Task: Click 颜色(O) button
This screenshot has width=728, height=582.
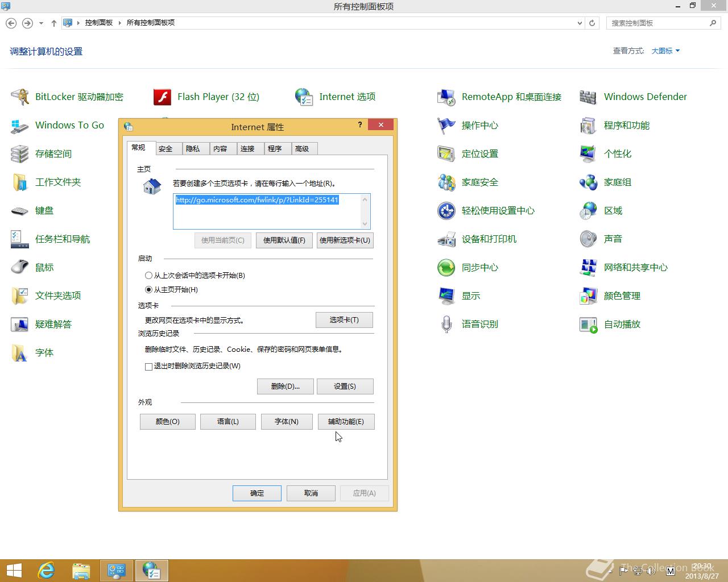Action: click(x=168, y=422)
